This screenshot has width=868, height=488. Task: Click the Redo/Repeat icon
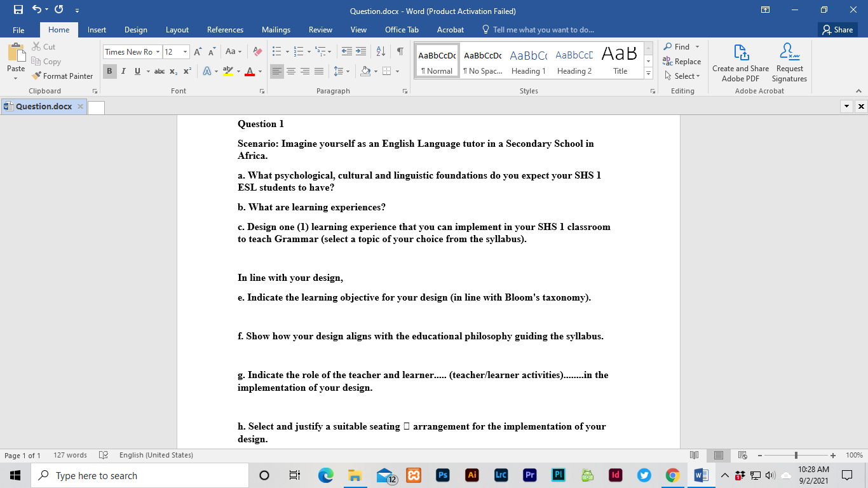click(59, 10)
